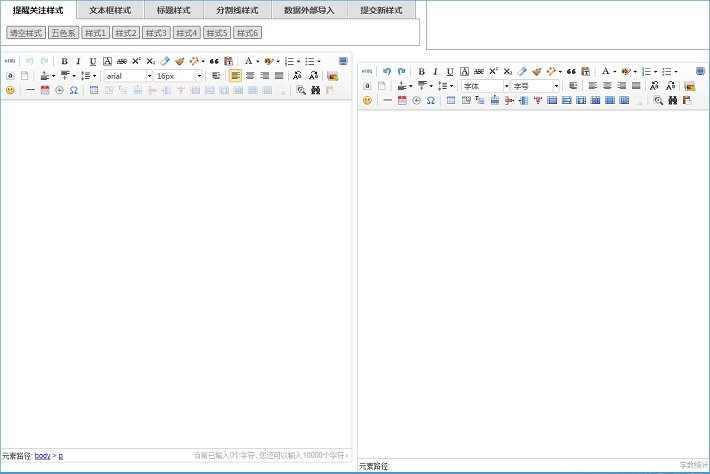Expand spacing-after-paragraph options, left editor
The image size is (710, 474).
74,76
